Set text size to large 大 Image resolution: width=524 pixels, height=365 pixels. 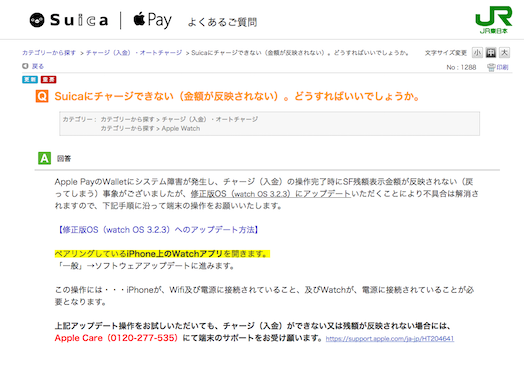pyautogui.click(x=504, y=53)
